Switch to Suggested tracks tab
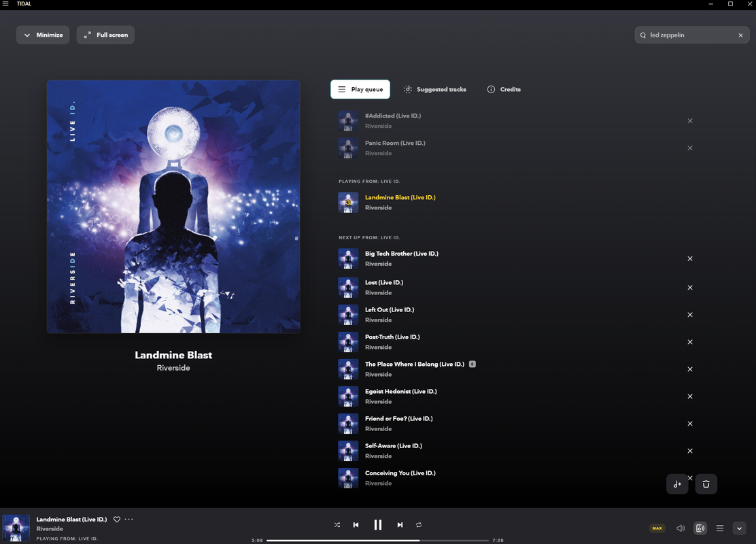The height and width of the screenshot is (544, 756). [x=435, y=89]
